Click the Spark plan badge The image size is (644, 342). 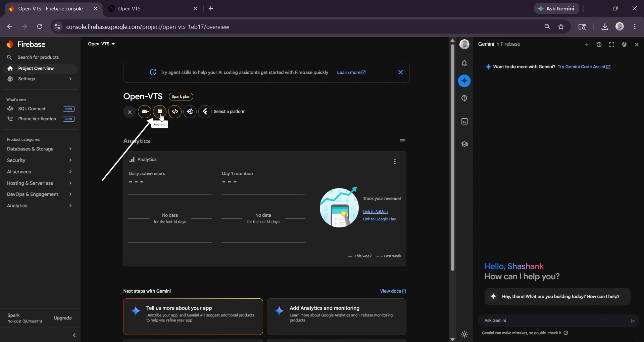pyautogui.click(x=181, y=97)
